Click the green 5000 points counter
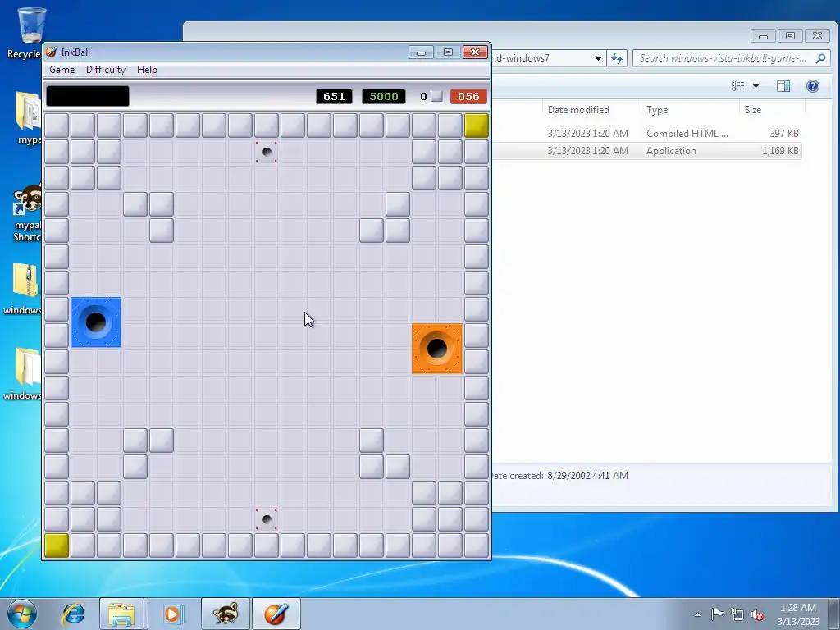Screen dimensions: 840x630 click(384, 97)
